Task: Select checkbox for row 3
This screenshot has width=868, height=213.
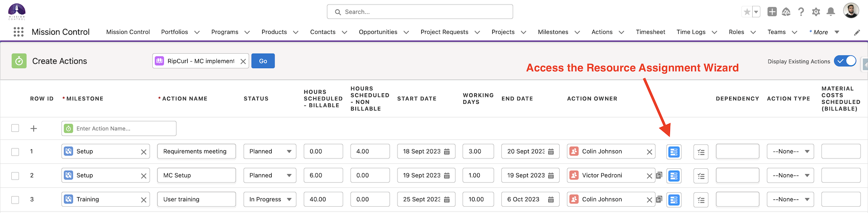Action: tap(15, 200)
